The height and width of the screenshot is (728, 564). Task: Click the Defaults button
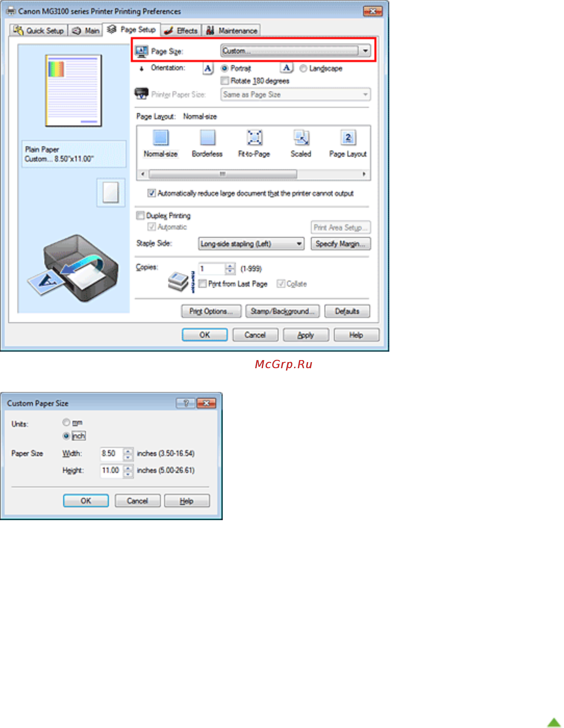tap(347, 311)
